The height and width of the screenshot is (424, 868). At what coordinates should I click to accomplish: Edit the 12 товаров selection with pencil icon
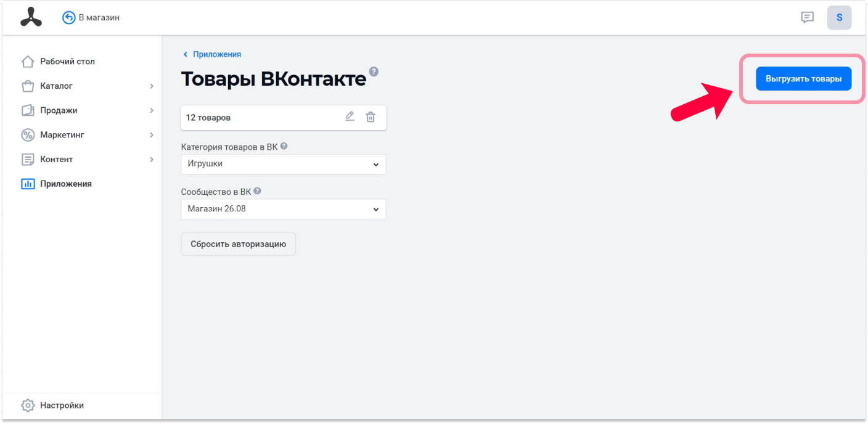point(350,117)
